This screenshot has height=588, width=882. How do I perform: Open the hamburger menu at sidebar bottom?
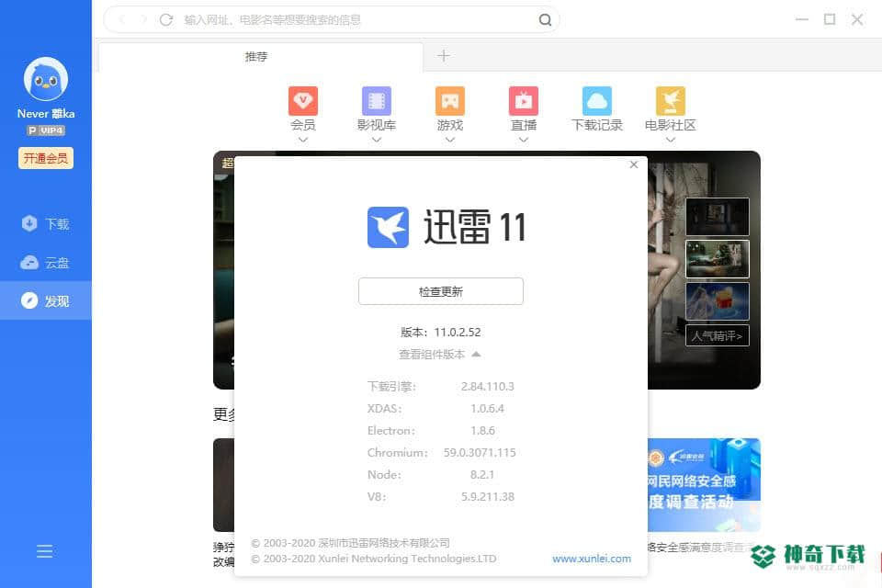point(44,551)
